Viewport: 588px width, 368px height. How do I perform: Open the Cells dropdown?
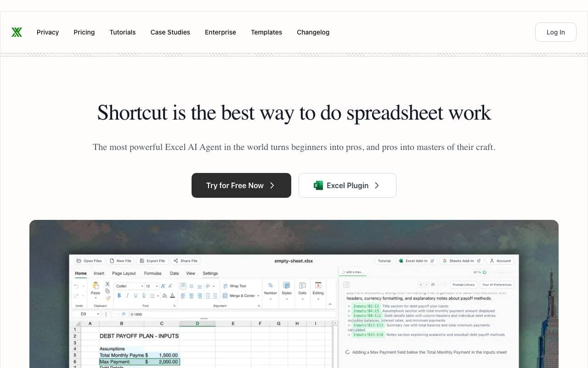302,292
